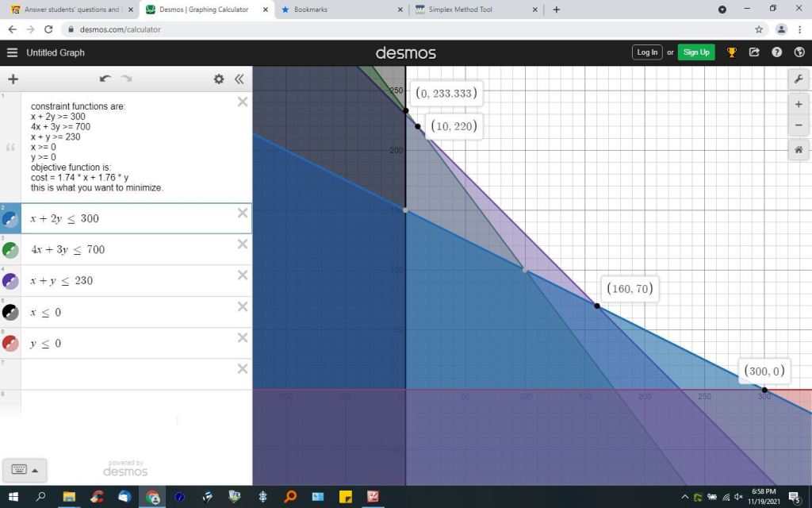Switch to Simplex Method Tool tab
Image resolution: width=812 pixels, height=508 pixels.
tap(477, 10)
